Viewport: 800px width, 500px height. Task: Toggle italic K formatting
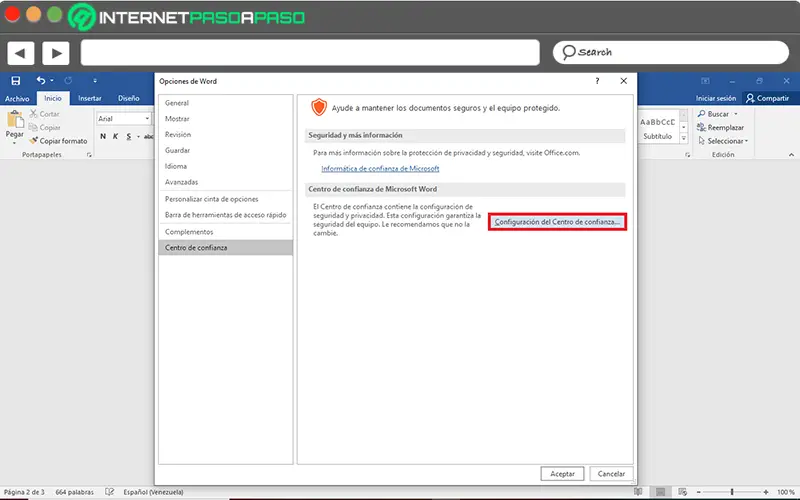[115, 136]
